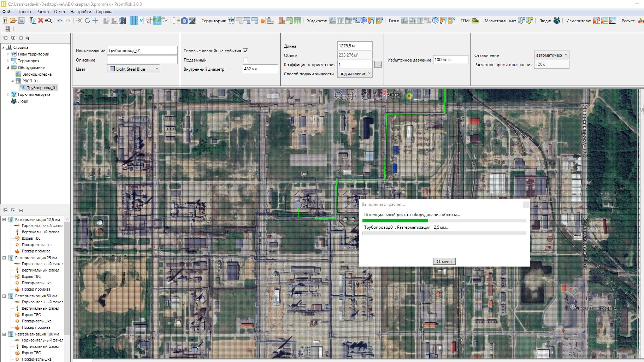Click the search list toolbar icon
This screenshot has height=362, width=644.
tap(48, 21)
